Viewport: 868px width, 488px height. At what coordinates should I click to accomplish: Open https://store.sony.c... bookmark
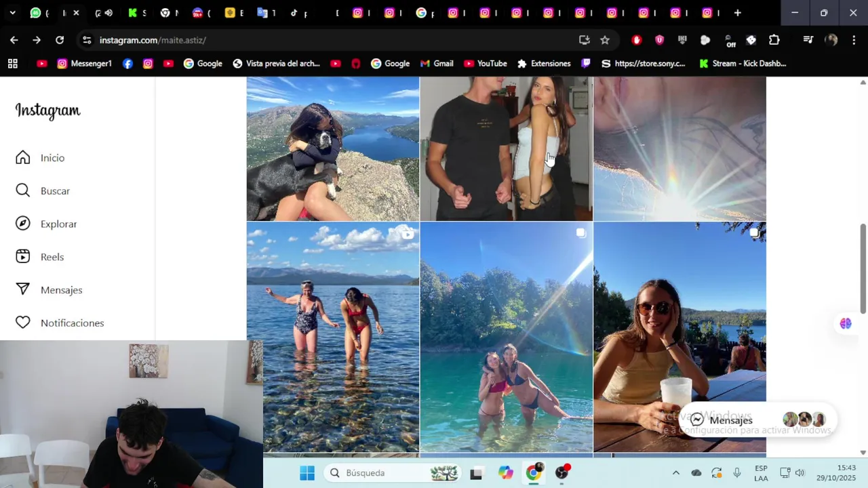(x=644, y=64)
